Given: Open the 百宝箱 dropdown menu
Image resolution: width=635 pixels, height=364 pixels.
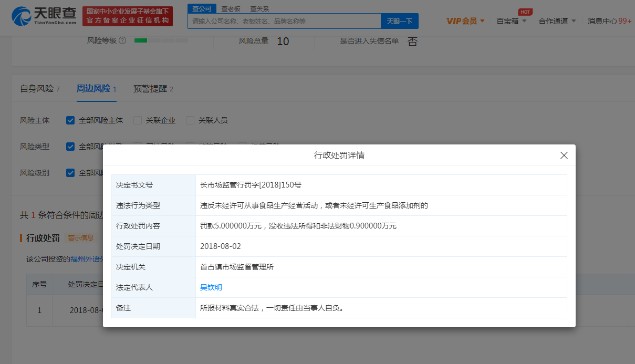Looking at the screenshot, I should pos(511,21).
